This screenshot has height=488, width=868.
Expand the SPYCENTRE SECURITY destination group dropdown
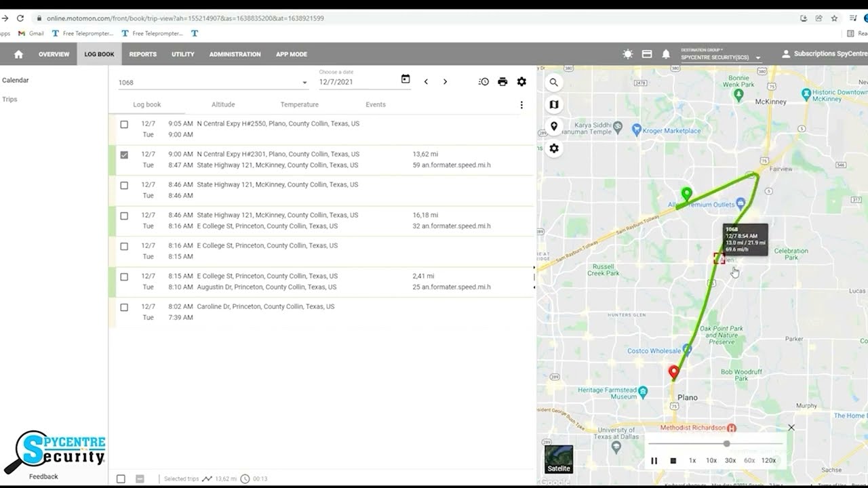point(721,56)
